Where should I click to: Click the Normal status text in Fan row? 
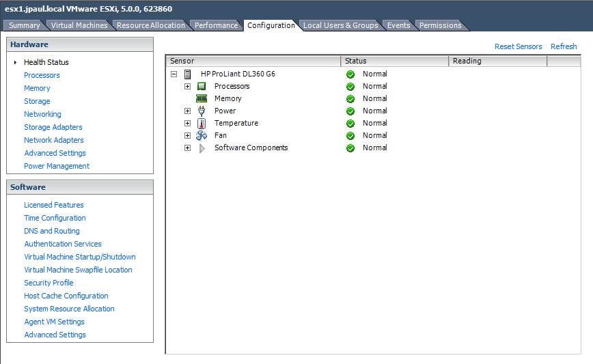point(375,135)
